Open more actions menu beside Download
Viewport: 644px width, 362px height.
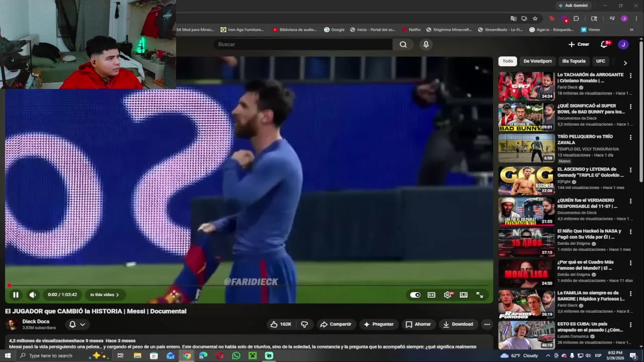point(487,324)
